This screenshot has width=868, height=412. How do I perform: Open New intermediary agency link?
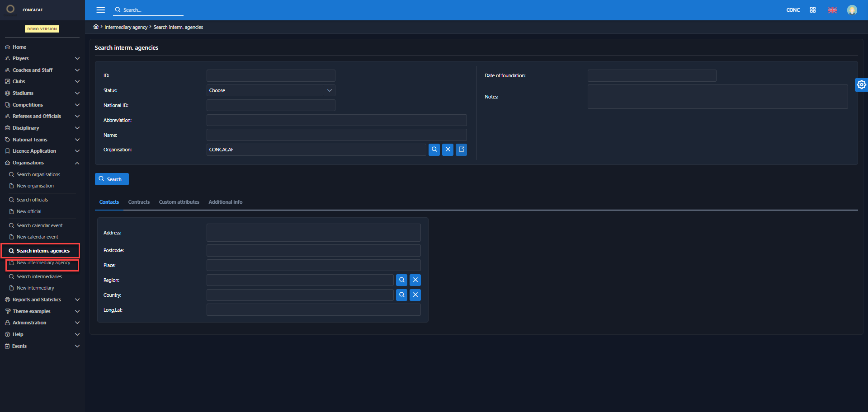pyautogui.click(x=43, y=263)
